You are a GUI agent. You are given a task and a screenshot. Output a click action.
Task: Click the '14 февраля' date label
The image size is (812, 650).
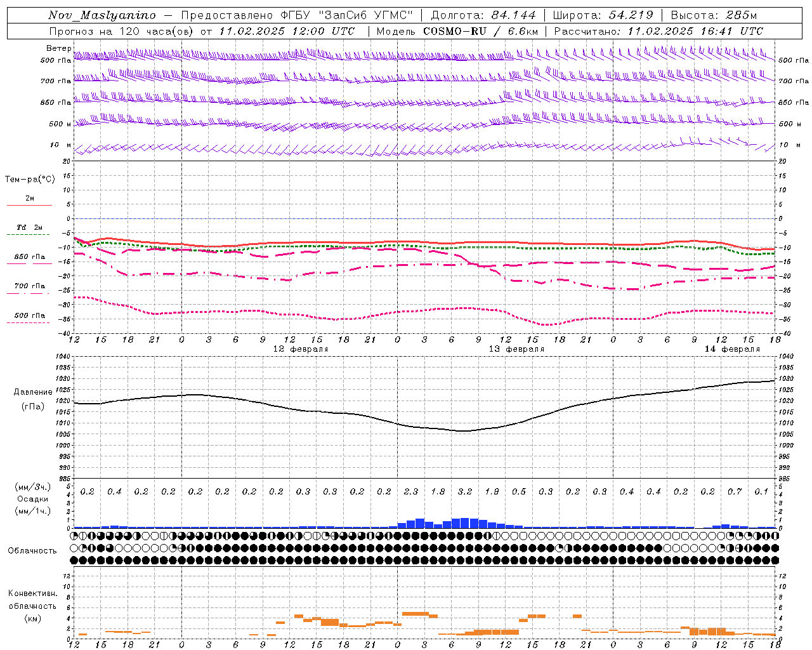click(x=732, y=349)
